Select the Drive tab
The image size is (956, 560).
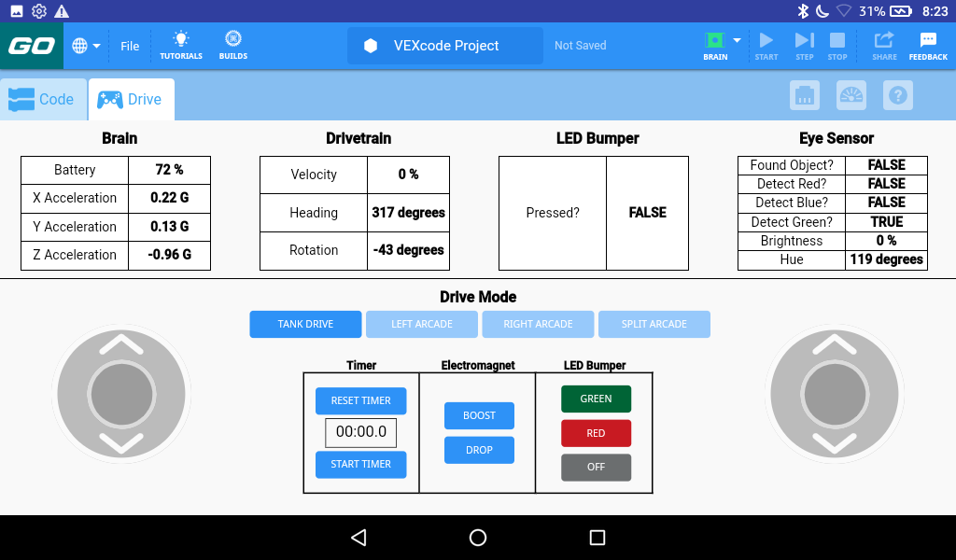click(x=131, y=98)
